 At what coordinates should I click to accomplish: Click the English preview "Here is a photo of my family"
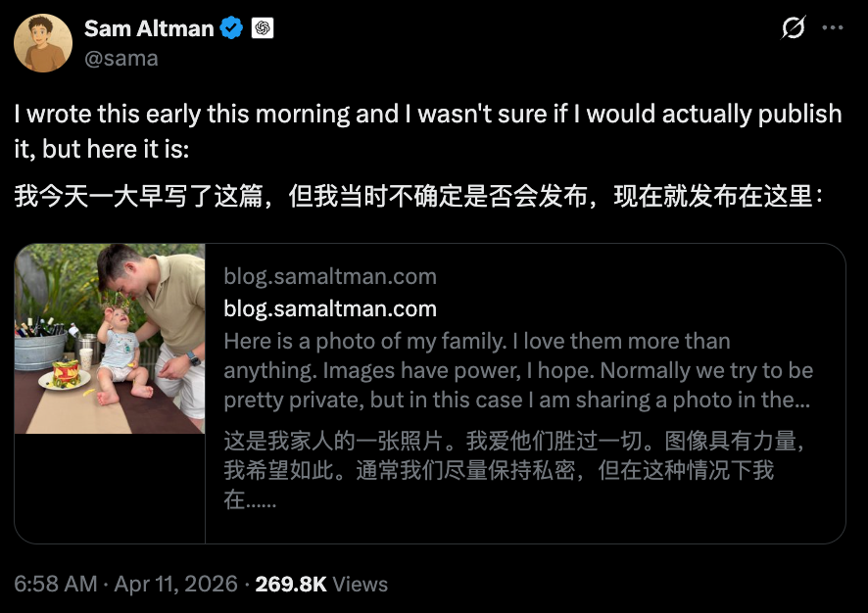click(x=476, y=341)
